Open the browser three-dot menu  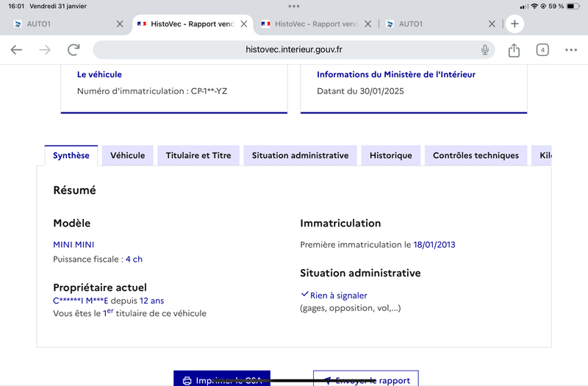pyautogui.click(x=571, y=50)
